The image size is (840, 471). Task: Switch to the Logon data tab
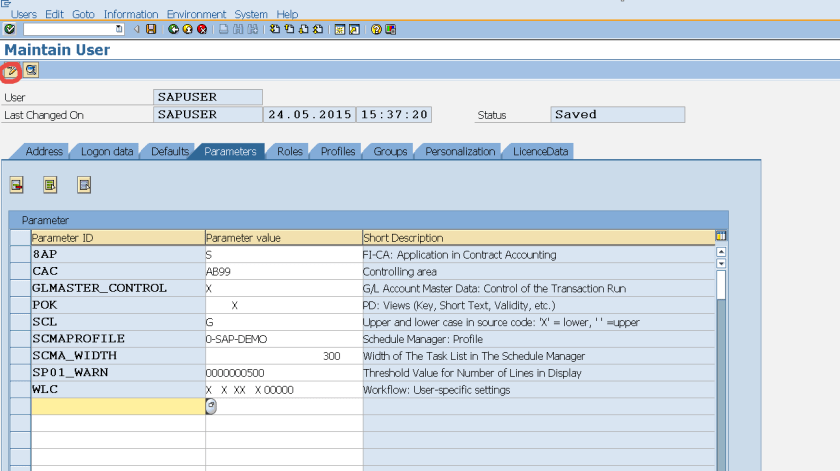coord(108,151)
